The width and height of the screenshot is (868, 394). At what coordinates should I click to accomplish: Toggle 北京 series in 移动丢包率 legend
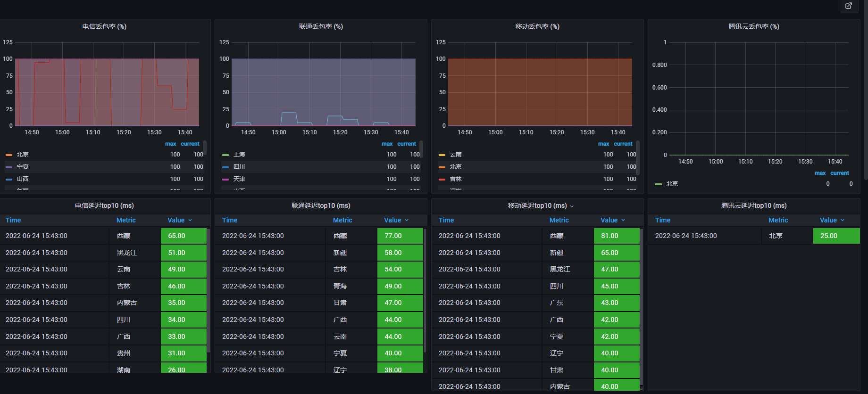[456, 167]
